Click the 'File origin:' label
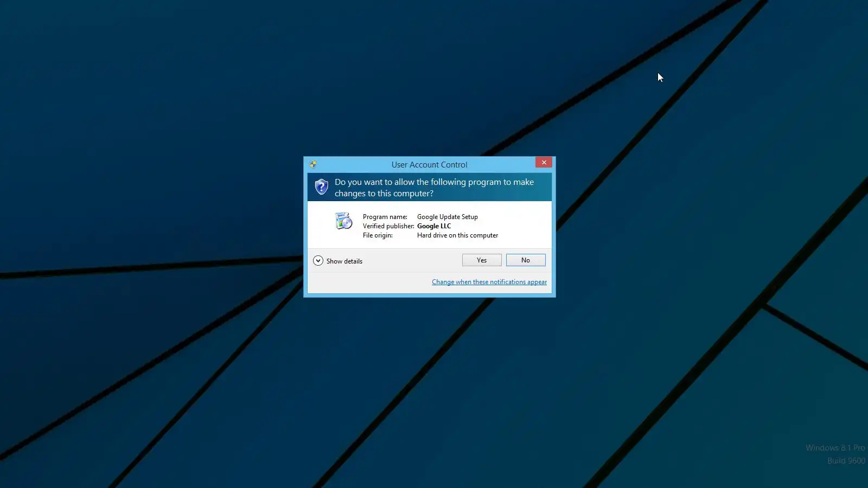Viewport: 868px width, 488px height. click(x=378, y=235)
